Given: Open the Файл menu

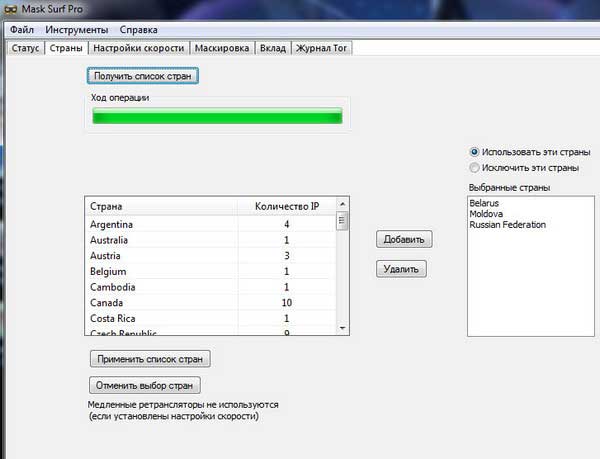Looking at the screenshot, I should [24, 30].
